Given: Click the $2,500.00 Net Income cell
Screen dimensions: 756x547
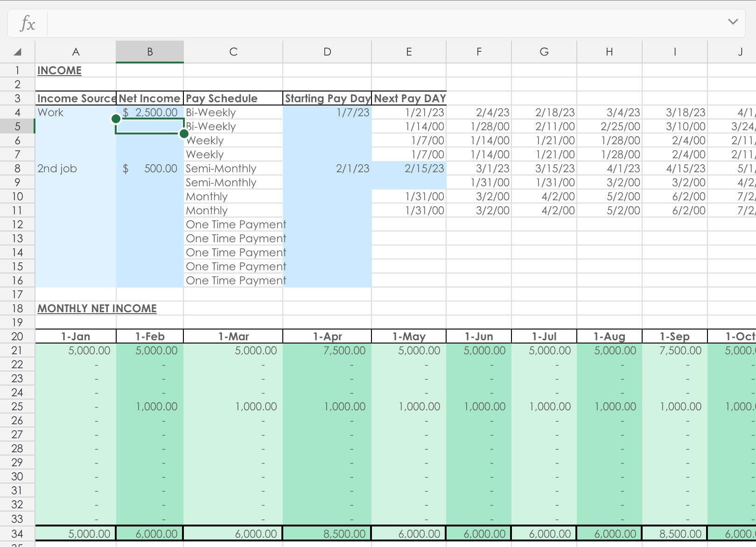Looking at the screenshot, I should tap(149, 112).
